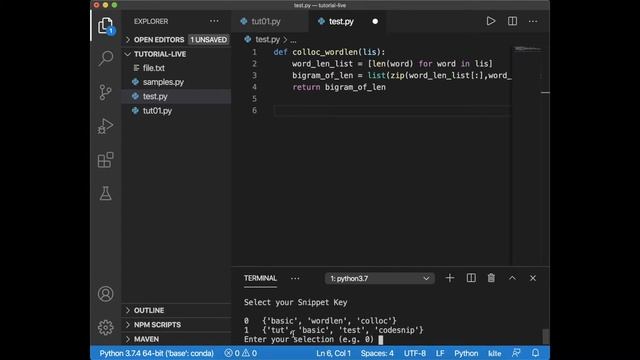Click terminal row 0 with 'wordlen'
The height and width of the screenshot is (360, 640).
pos(320,321)
